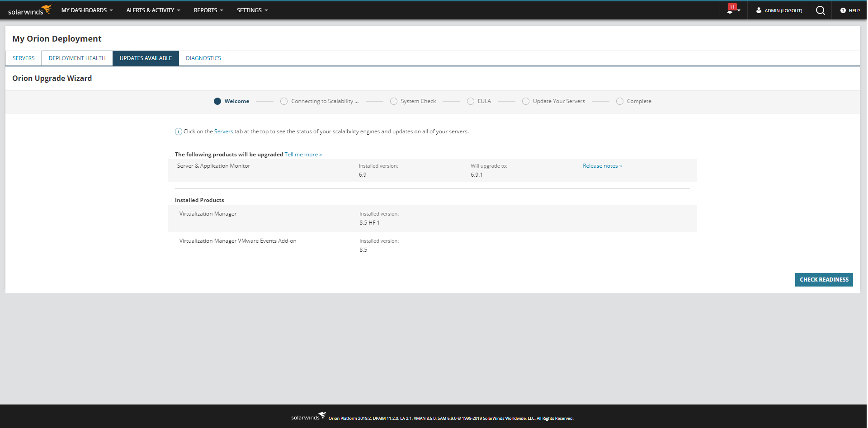
Task: Click the Server & Application Monitor product name
Action: tap(213, 166)
